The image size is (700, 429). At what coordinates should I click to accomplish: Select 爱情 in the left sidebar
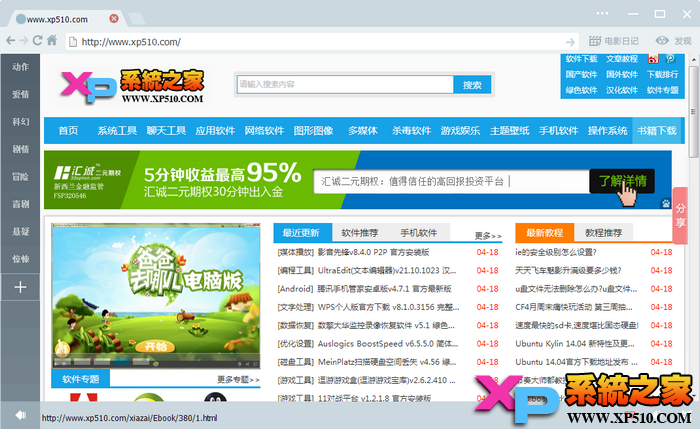pos(20,94)
